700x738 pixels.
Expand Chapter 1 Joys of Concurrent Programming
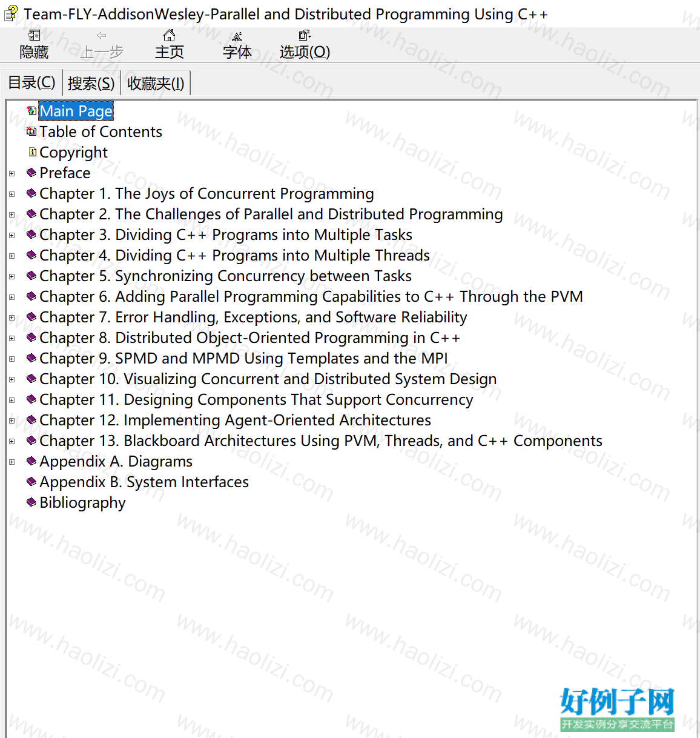pos(12,194)
